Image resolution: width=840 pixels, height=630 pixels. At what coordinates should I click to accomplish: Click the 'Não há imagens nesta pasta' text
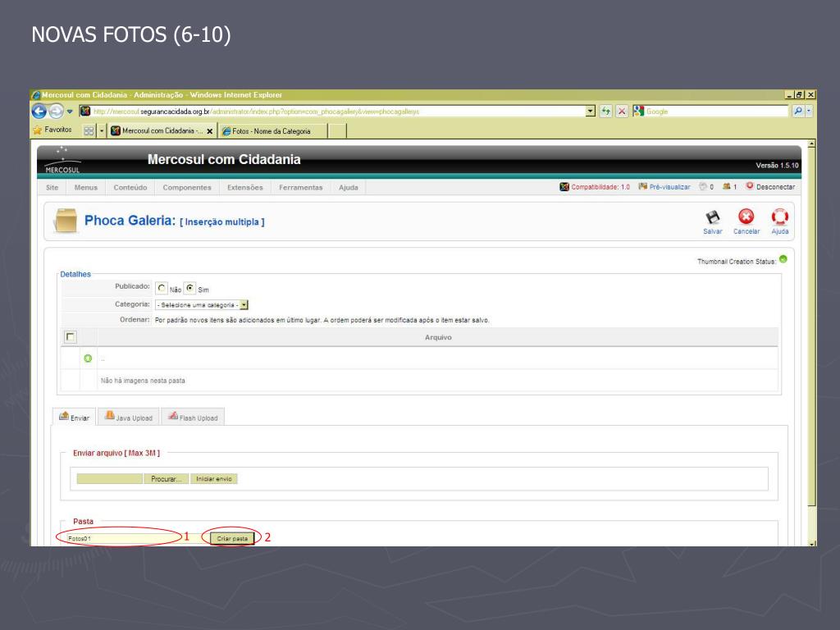(x=143, y=381)
